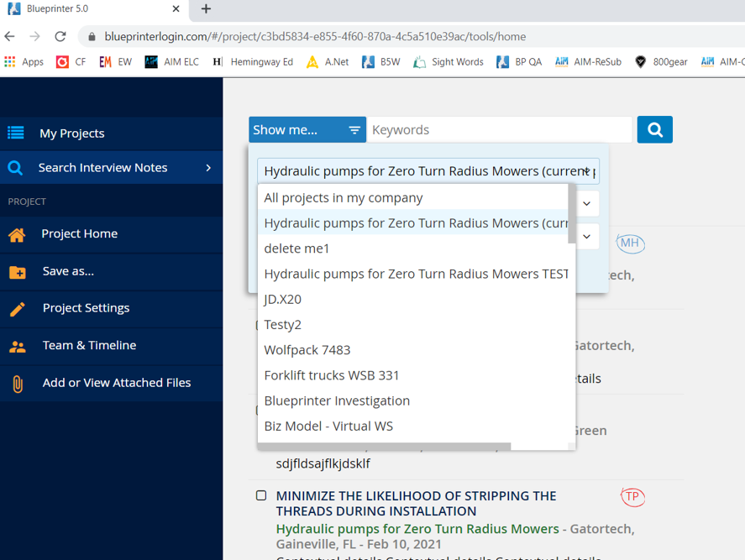Check the MINIMIZE THE LIKELIHOOD note checkbox
Screen dimensions: 745x560
tap(261, 495)
